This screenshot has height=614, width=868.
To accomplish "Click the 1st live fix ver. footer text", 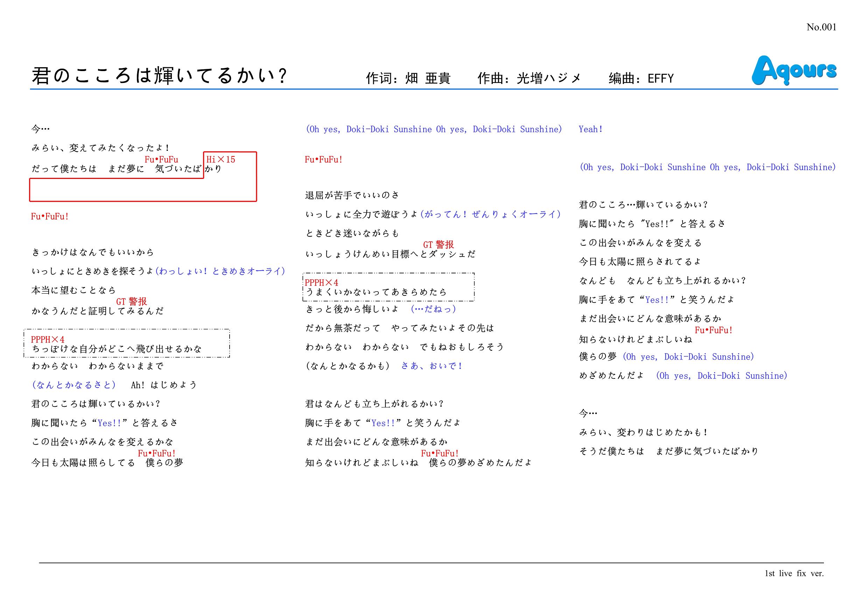I will 794,573.
